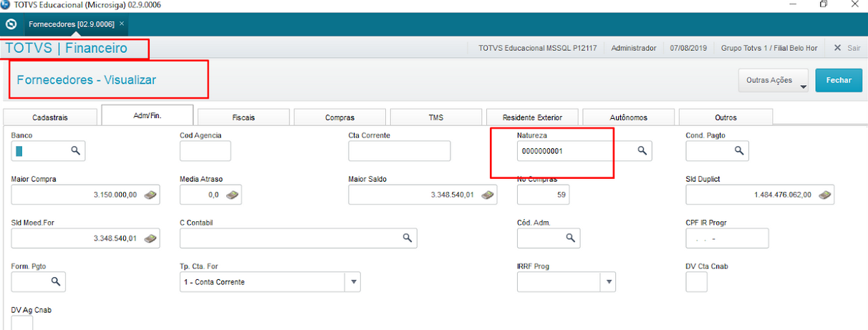Click the Cod Agencia input field

pyautogui.click(x=205, y=151)
